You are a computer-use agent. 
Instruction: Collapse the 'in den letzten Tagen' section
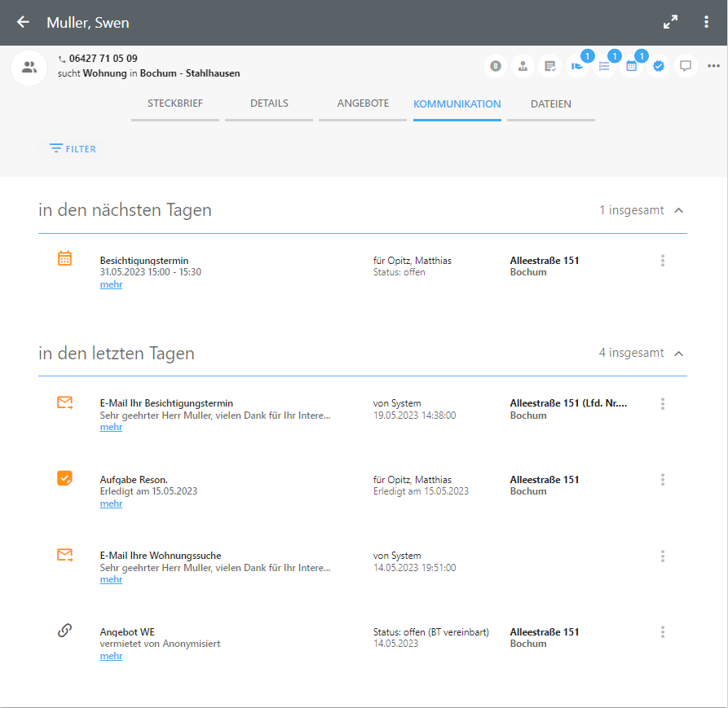coord(679,353)
